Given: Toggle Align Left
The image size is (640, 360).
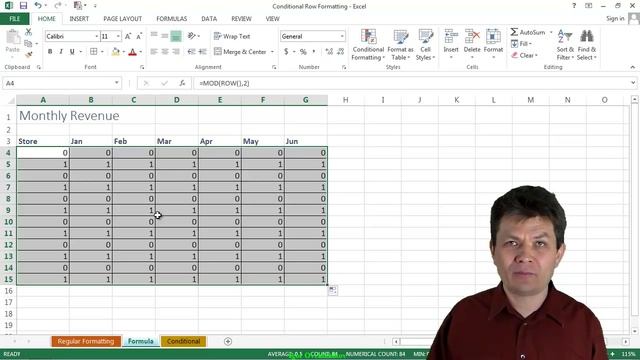Looking at the screenshot, I should click(x=154, y=52).
